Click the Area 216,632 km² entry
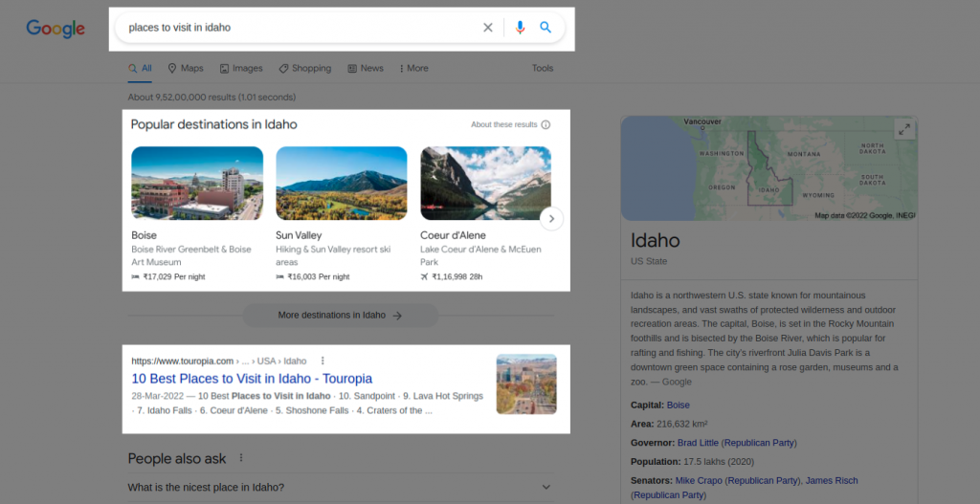This screenshot has width=980, height=504. [669, 424]
